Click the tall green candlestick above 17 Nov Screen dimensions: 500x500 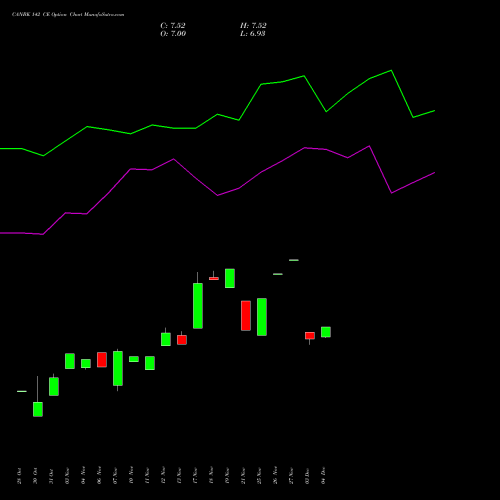point(198,306)
